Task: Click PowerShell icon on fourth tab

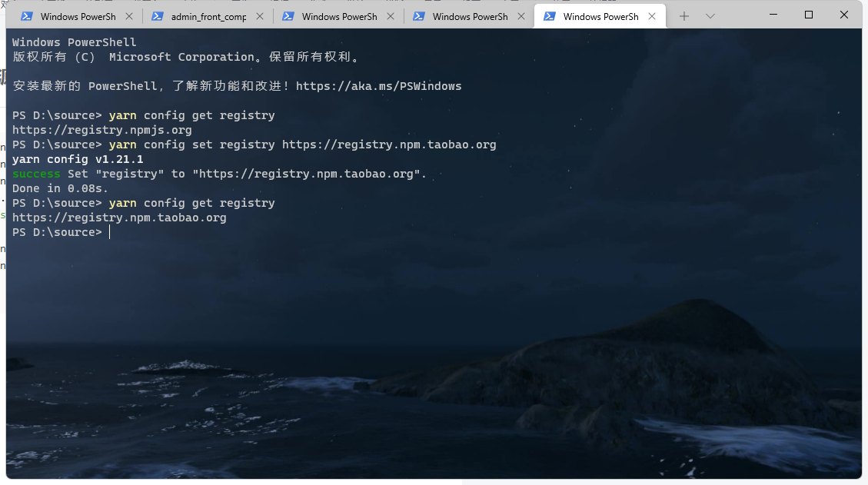Action: tap(419, 17)
